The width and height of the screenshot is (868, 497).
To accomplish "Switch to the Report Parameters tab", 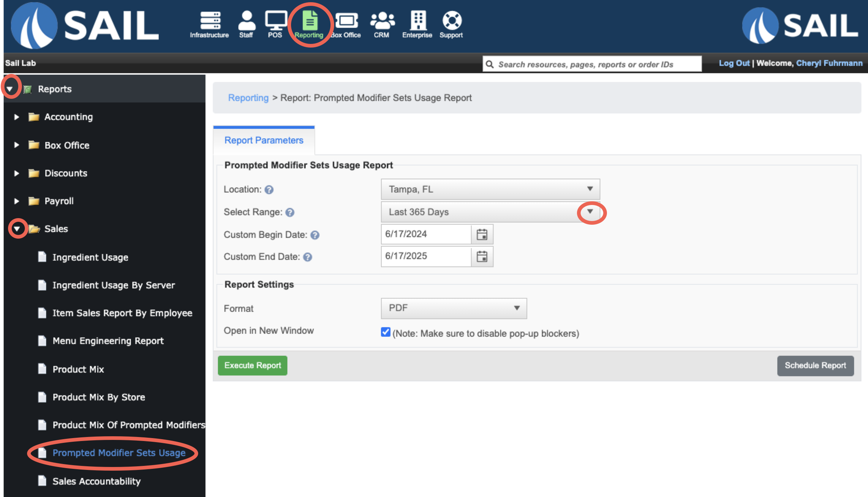I will pos(264,141).
